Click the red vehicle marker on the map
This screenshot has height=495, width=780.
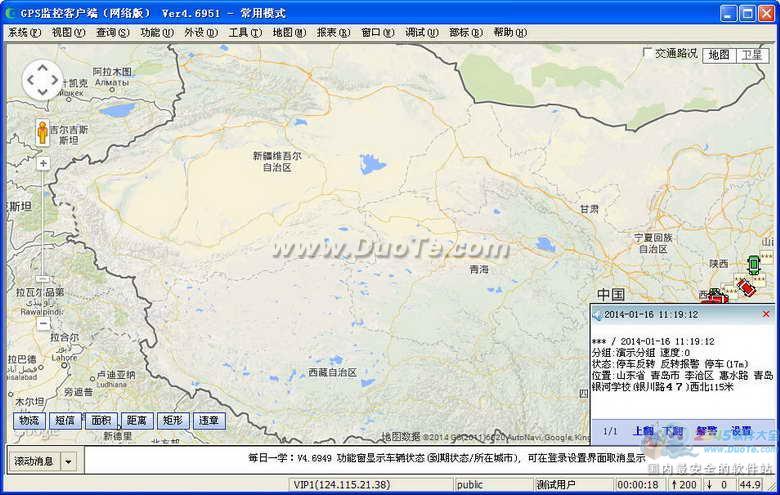click(x=745, y=288)
